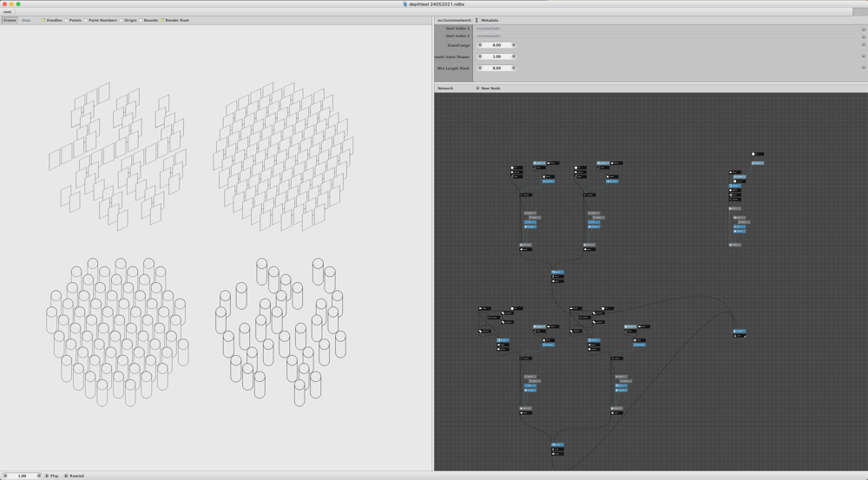868x480 pixels.
Task: Click the occlusionnetwork node name label
Action: [x=454, y=21]
